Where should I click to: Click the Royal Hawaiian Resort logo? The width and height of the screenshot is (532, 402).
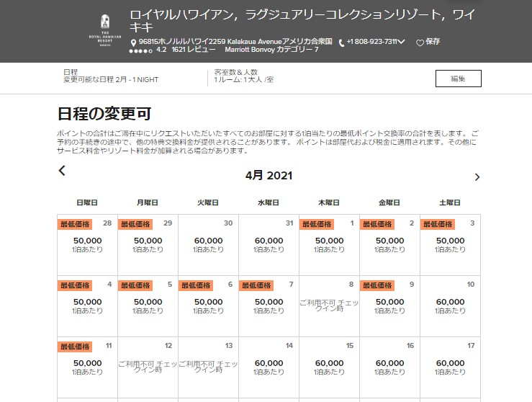[x=105, y=30]
